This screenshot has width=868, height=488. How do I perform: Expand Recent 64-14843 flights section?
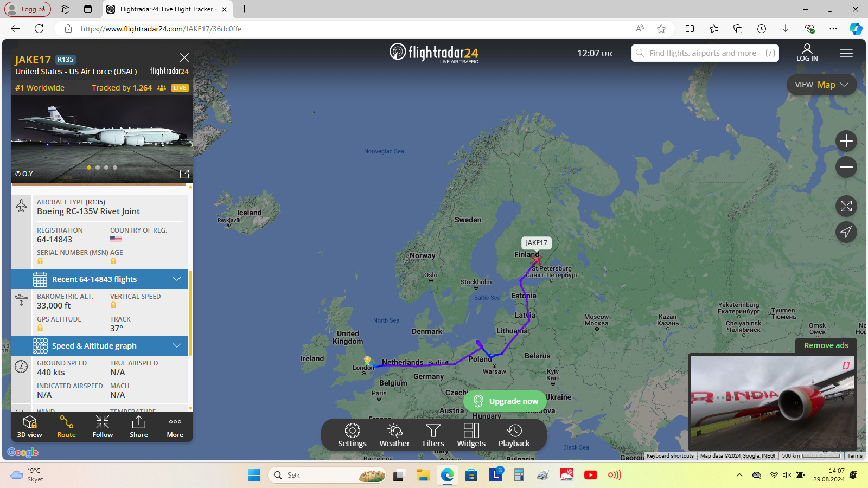(99, 279)
